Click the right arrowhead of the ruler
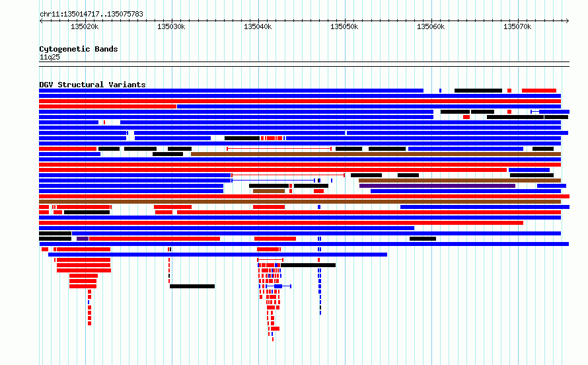Viewport: 588px width, 365px height. pos(568,20)
